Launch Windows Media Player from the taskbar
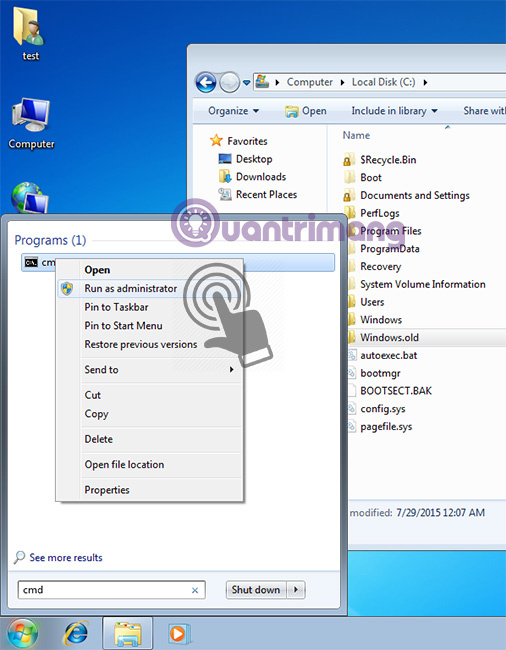 [x=179, y=633]
